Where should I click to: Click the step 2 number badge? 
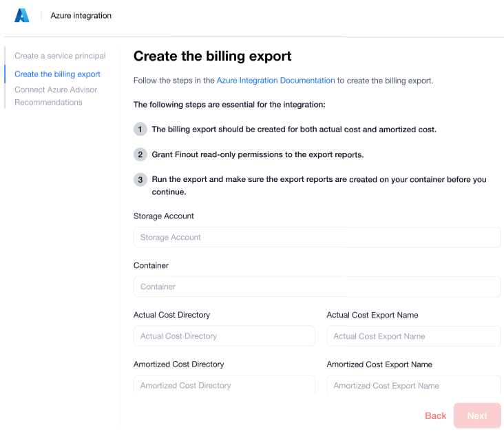click(140, 154)
